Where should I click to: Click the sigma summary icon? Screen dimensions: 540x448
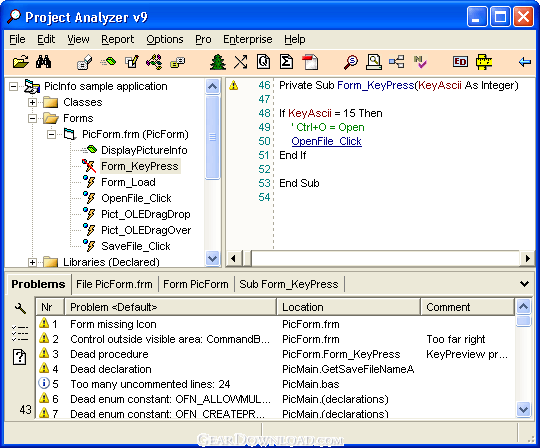click(286, 62)
